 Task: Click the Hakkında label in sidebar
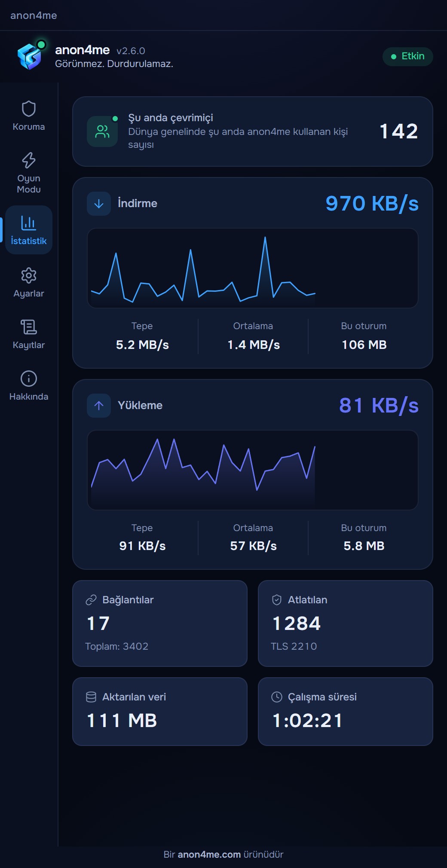(29, 397)
